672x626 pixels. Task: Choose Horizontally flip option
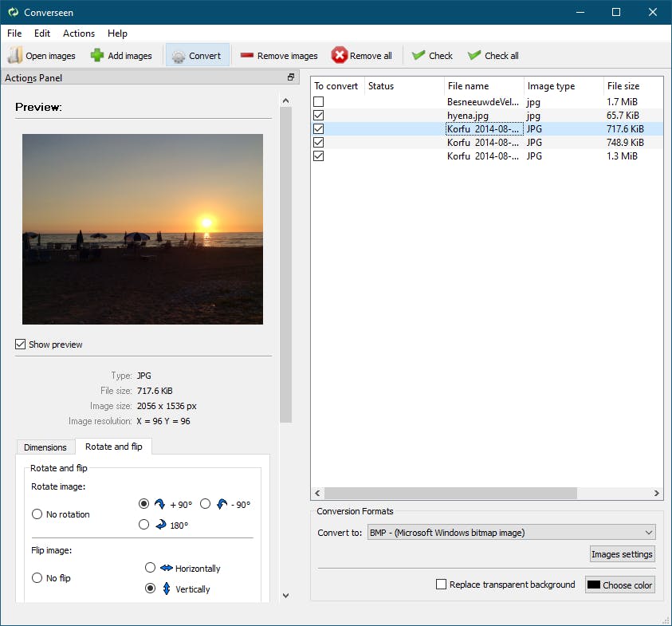pos(150,568)
